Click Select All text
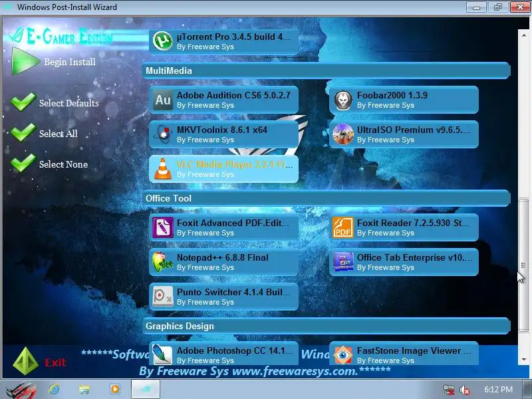532x399 pixels. pyautogui.click(x=59, y=134)
